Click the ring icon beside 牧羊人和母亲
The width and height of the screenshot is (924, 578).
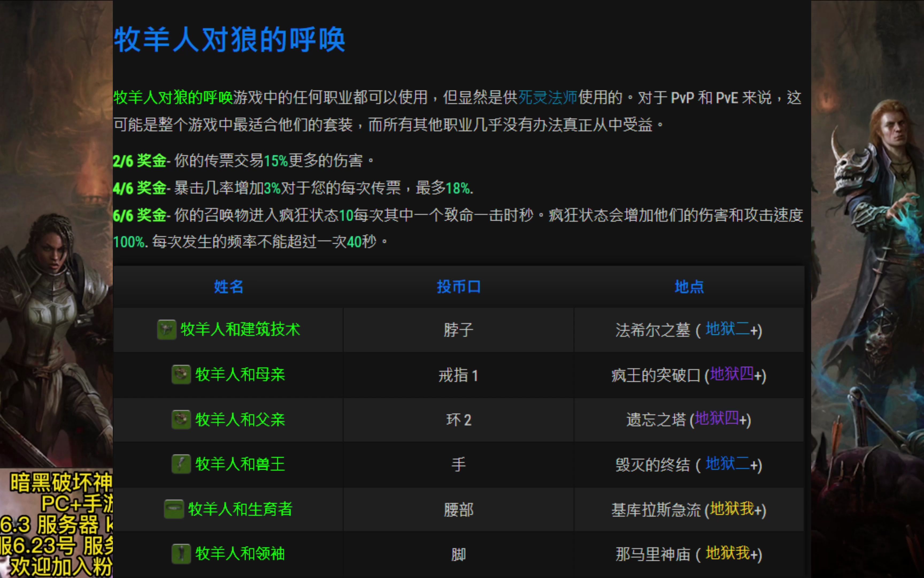[x=181, y=375]
